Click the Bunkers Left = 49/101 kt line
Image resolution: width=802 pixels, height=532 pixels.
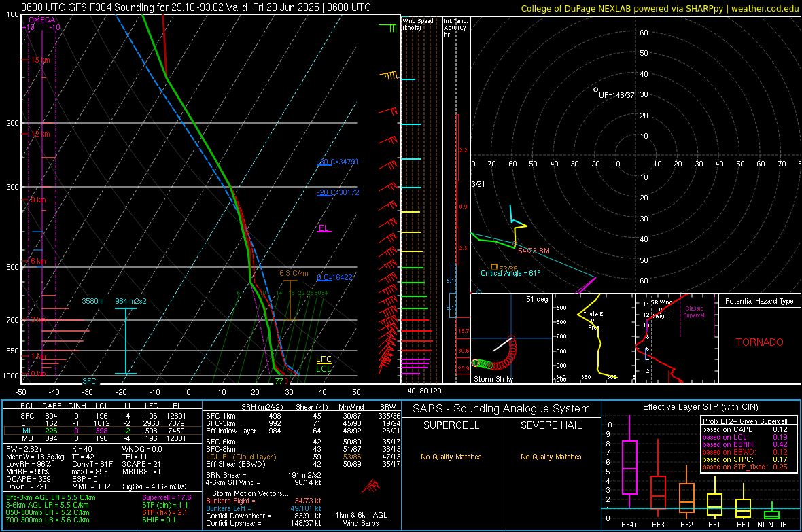264,508
